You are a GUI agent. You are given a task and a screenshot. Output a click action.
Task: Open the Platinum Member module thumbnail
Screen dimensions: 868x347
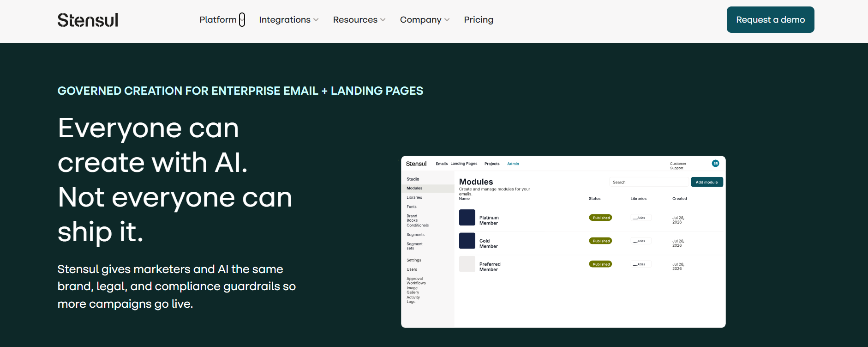point(467,218)
